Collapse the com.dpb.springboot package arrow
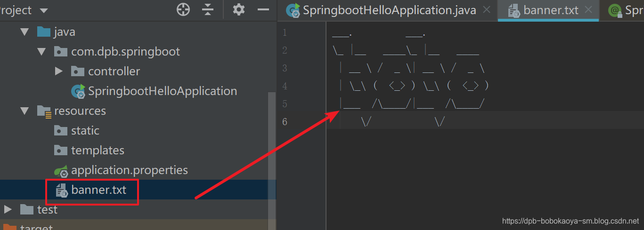 click(x=41, y=51)
